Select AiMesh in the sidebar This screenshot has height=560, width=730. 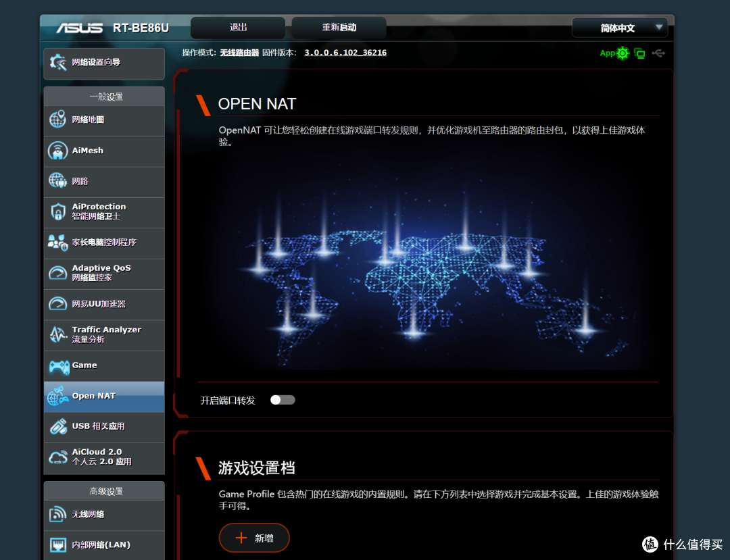(x=104, y=151)
